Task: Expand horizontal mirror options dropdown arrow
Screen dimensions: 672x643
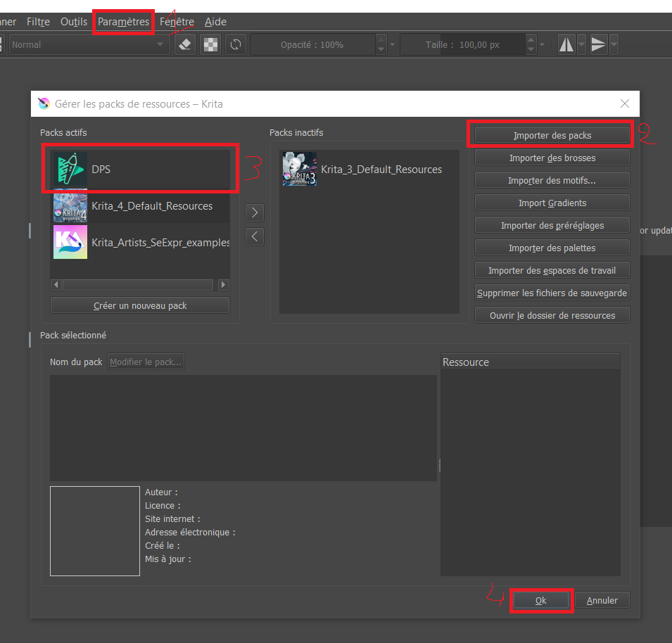Action: [582, 44]
